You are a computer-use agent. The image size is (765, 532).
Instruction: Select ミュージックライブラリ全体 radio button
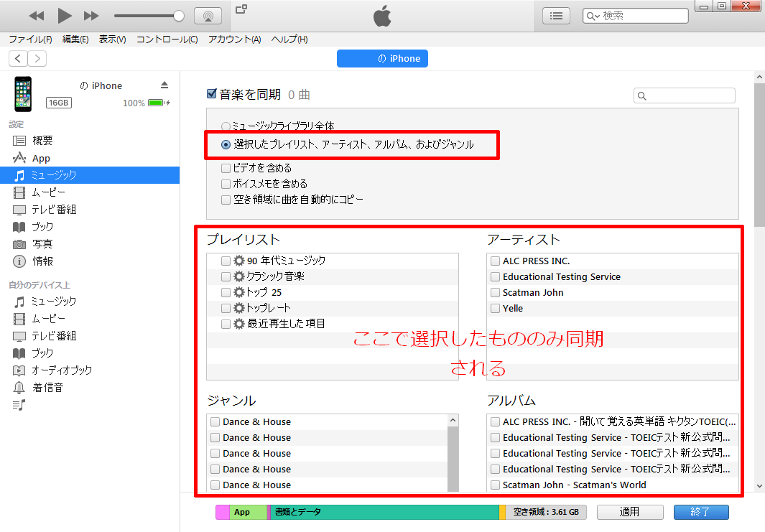coord(226,126)
